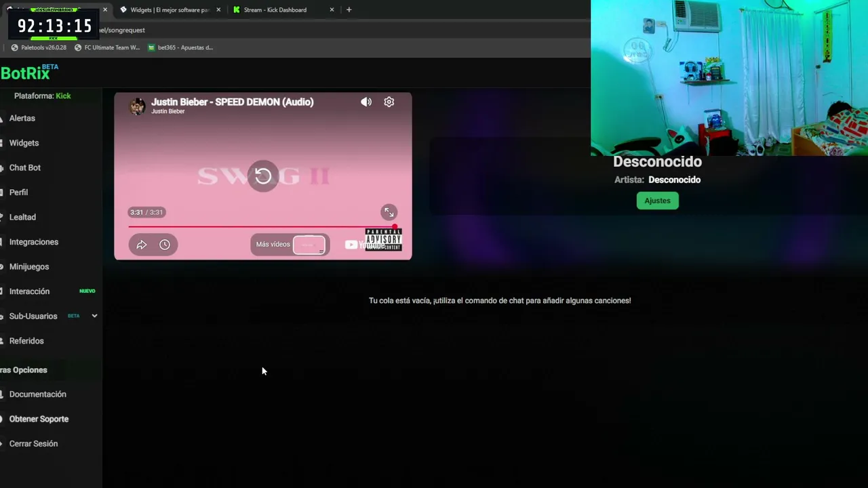This screenshot has width=868, height=488.
Task: Open a new browser tab
Action: pyautogui.click(x=349, y=9)
